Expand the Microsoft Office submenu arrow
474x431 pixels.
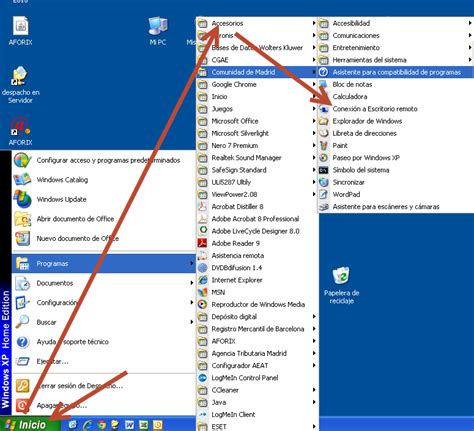click(x=314, y=121)
